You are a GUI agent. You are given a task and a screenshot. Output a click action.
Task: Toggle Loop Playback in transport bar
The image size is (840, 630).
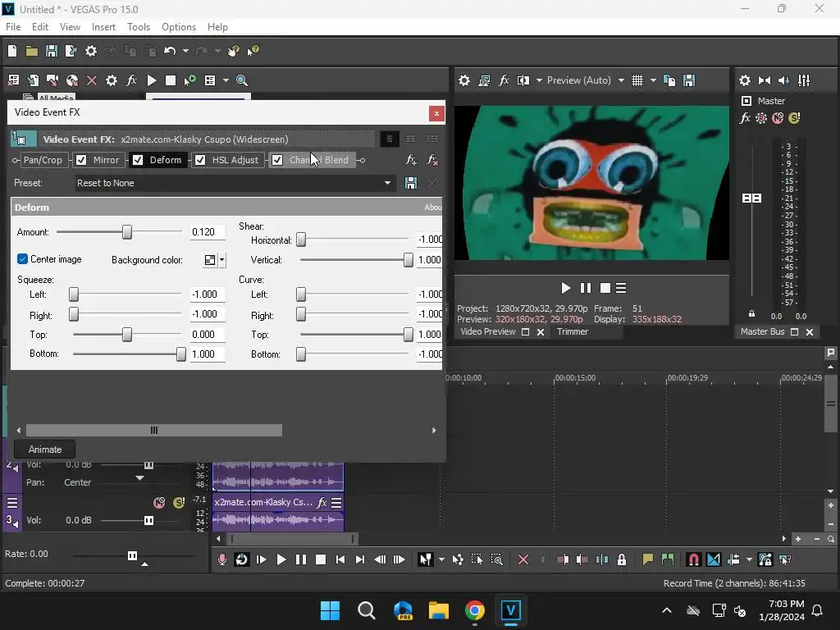click(242, 559)
